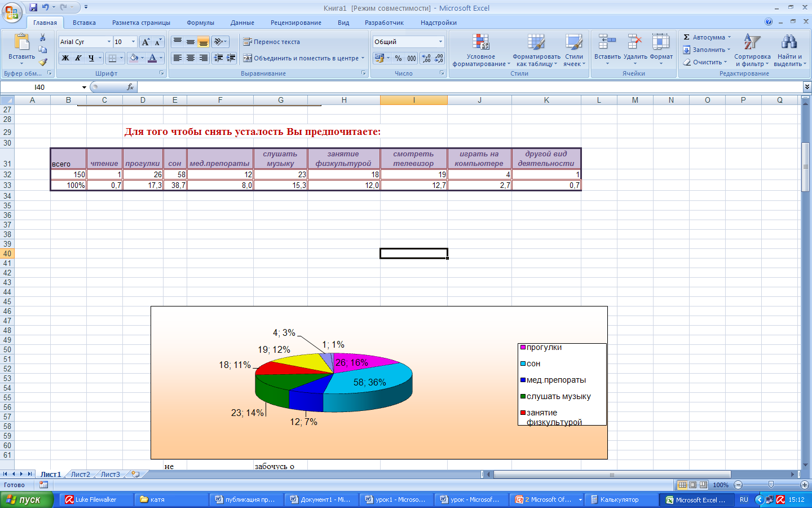Open Разметка страницы tab
The width and height of the screenshot is (812, 508).
click(x=141, y=23)
